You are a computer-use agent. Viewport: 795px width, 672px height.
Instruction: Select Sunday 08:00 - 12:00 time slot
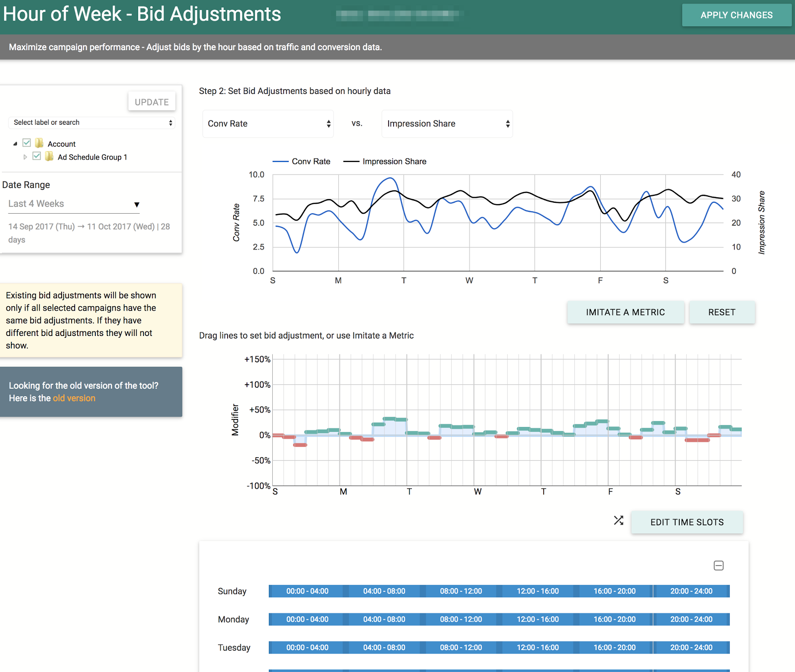pos(461,591)
